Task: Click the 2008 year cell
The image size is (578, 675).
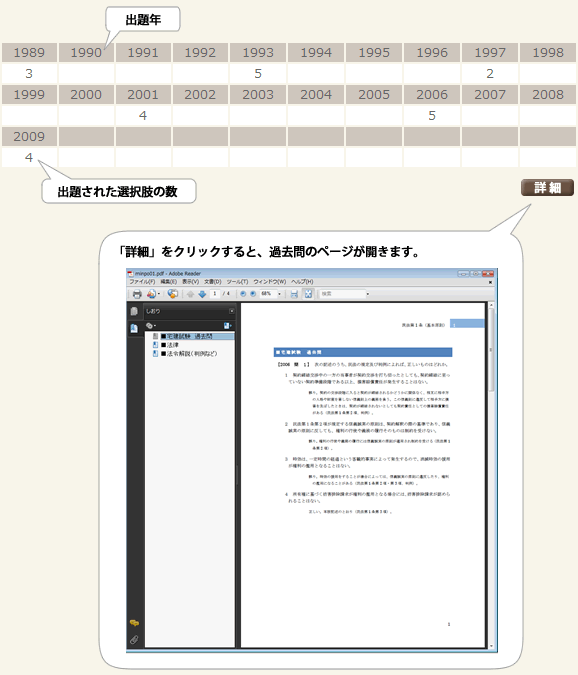Action: pyautogui.click(x=547, y=94)
